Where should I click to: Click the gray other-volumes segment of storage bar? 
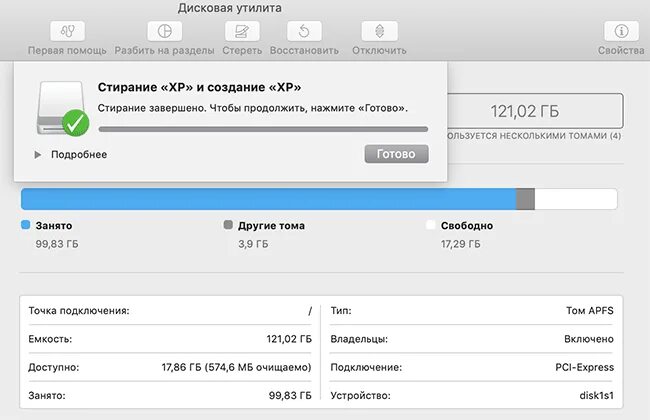(x=525, y=199)
